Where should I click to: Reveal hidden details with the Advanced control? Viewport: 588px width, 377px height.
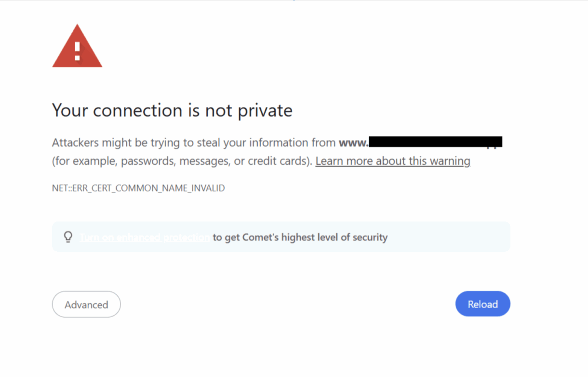click(86, 304)
